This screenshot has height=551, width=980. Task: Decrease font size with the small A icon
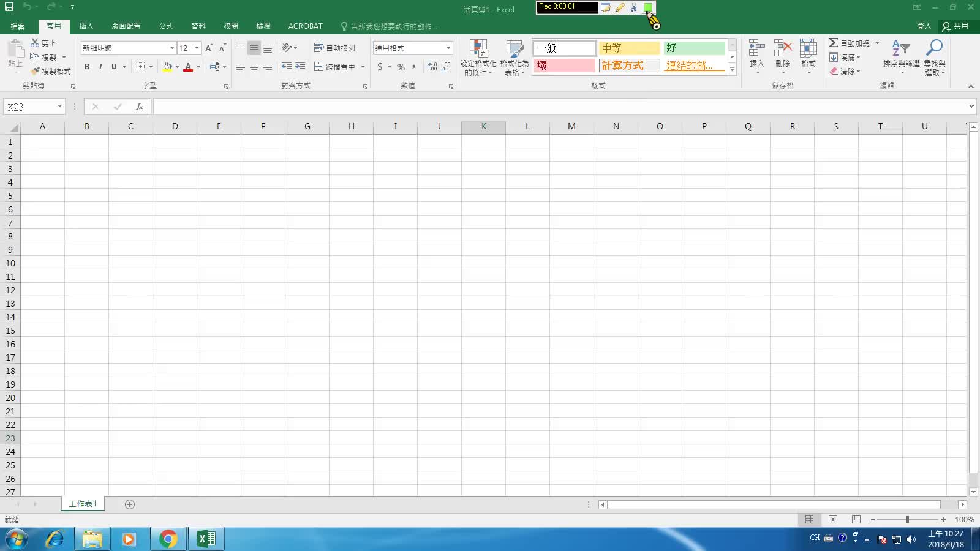(x=222, y=48)
